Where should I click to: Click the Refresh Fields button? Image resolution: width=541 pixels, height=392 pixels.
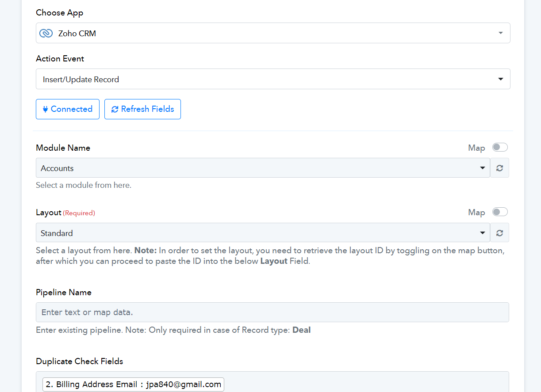point(142,109)
